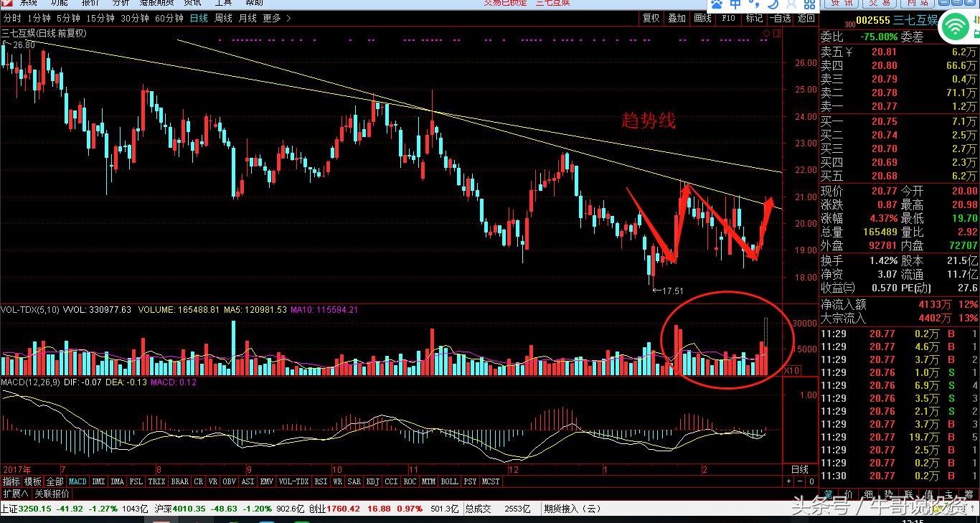Image resolution: width=980 pixels, height=523 pixels.
Task: Click the X10 volume scale control
Action: 792,370
